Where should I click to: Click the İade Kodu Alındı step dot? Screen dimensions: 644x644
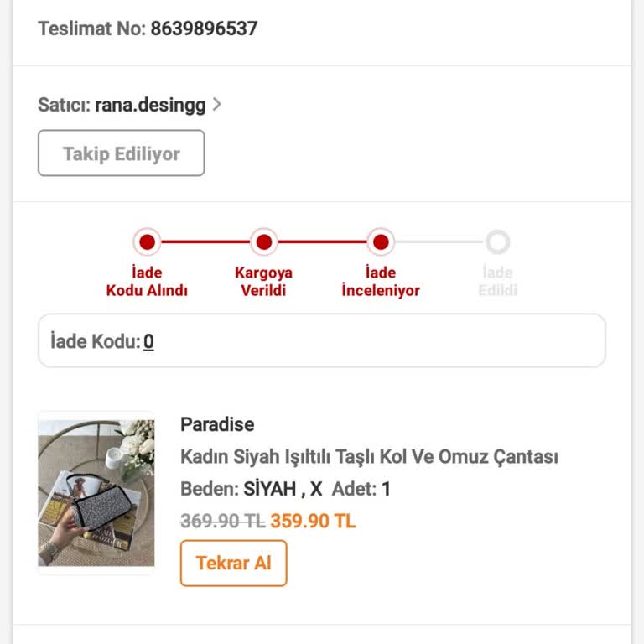tap(147, 242)
